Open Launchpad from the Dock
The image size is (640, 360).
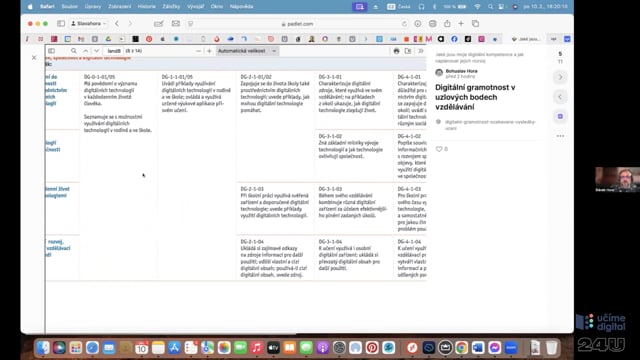76,348
